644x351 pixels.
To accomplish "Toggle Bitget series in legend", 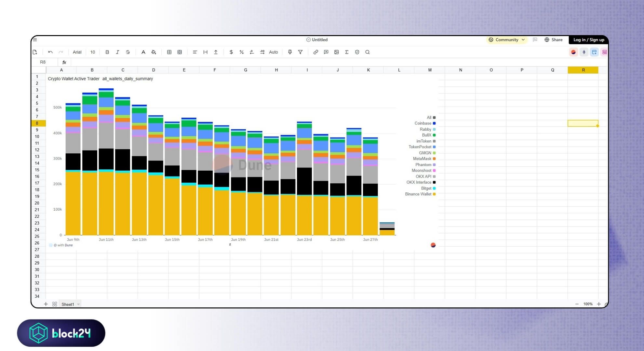I will click(428, 188).
